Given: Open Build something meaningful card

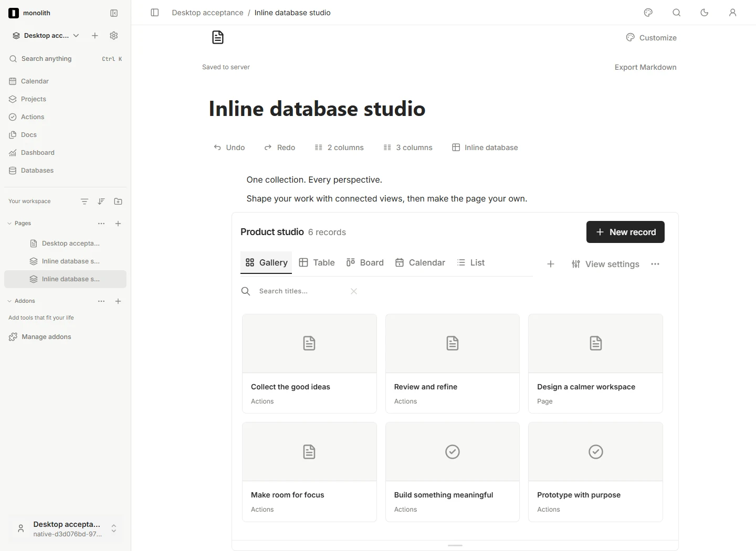Looking at the screenshot, I should pyautogui.click(x=453, y=472).
